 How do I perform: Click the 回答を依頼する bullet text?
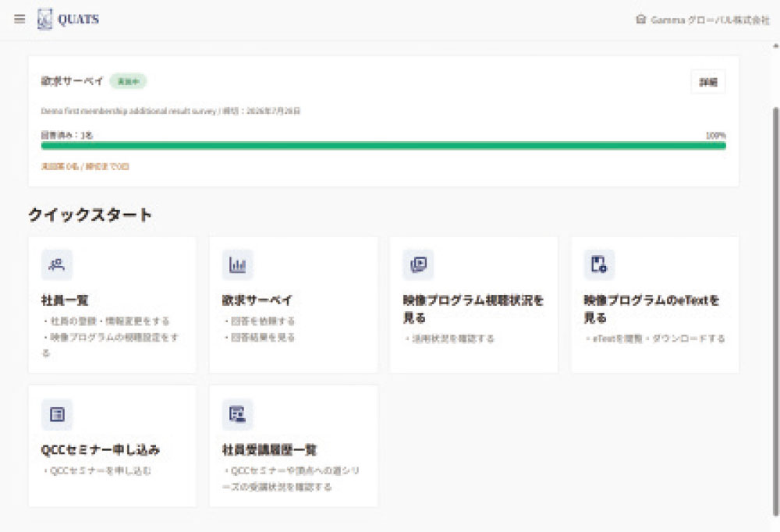[x=259, y=321]
